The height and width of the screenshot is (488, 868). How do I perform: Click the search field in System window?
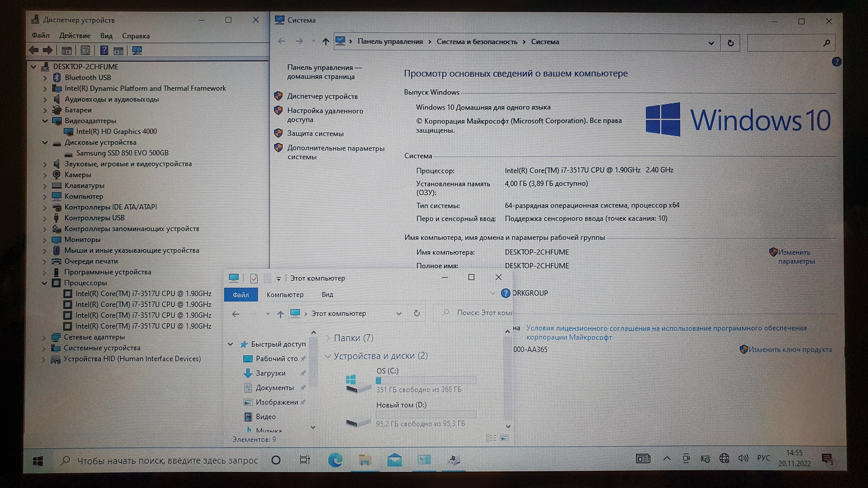pos(791,43)
